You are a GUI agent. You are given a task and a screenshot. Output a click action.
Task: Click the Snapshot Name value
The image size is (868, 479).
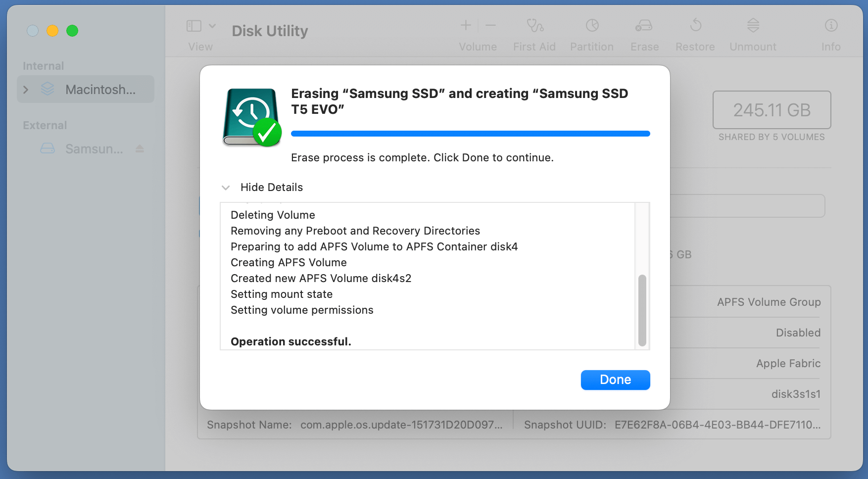(x=401, y=425)
